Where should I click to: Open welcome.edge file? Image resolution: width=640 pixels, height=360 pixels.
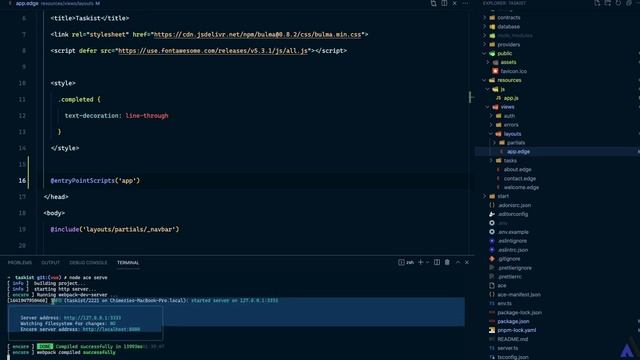coord(521,187)
